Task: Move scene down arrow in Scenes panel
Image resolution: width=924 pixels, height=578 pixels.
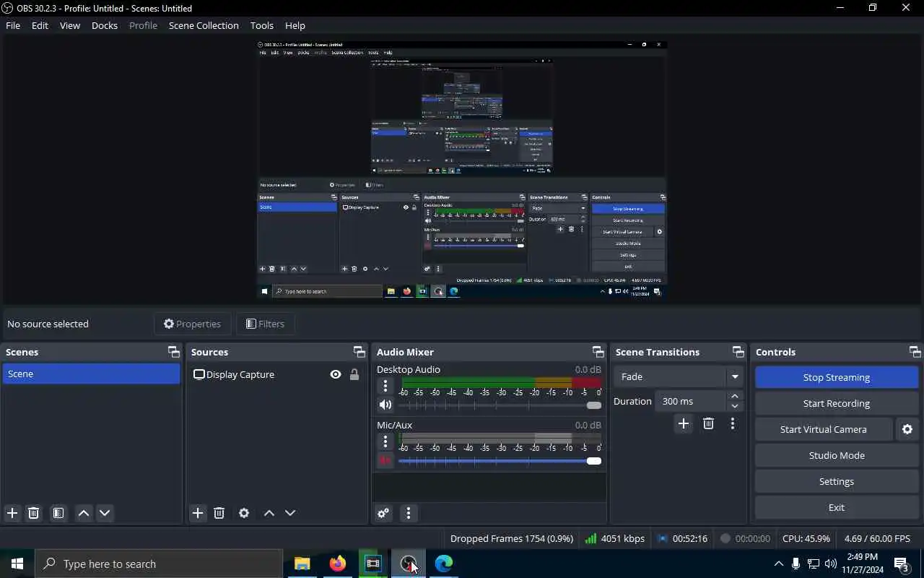Action: pos(105,513)
